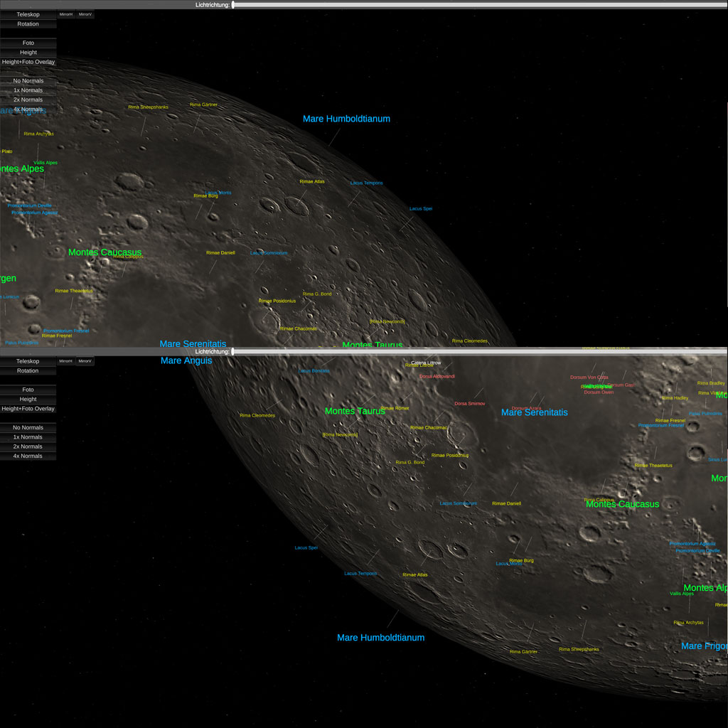Viewport: 728px width, 728px height.
Task: Click Teleskop button in upper view
Action: [x=28, y=14]
